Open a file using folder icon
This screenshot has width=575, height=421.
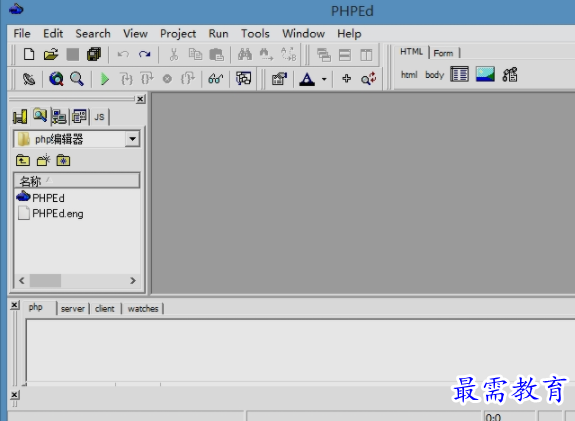point(51,55)
